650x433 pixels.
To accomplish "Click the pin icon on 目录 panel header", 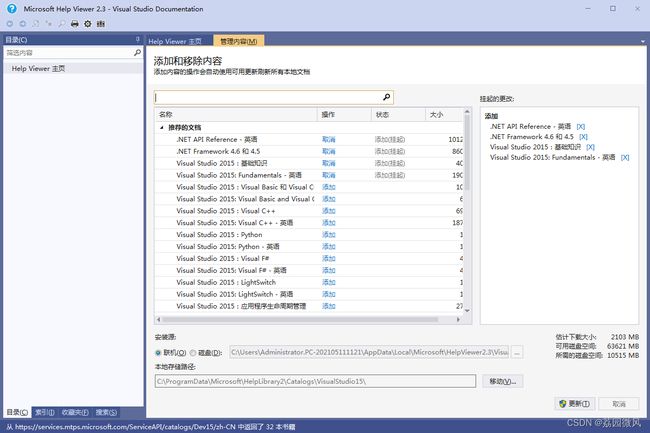I will tap(138, 40).
